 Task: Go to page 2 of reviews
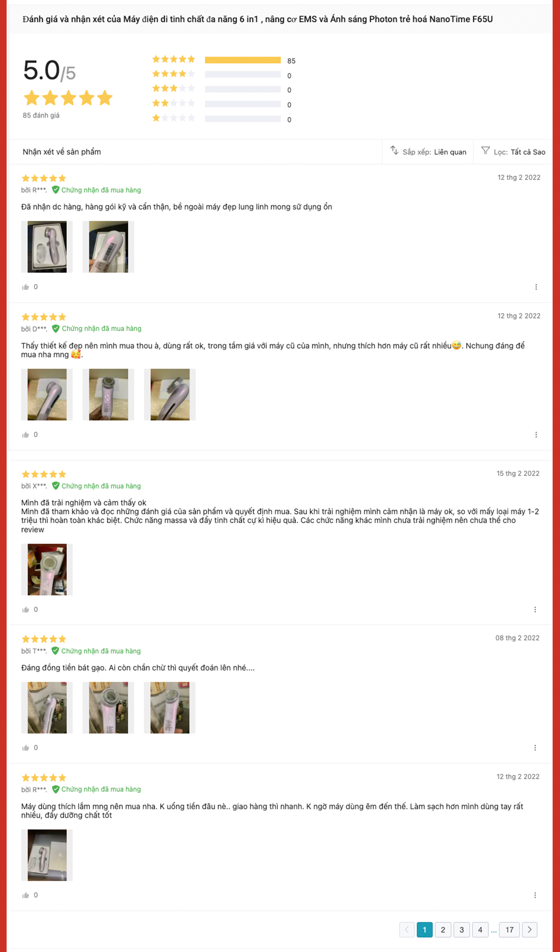coord(443,930)
